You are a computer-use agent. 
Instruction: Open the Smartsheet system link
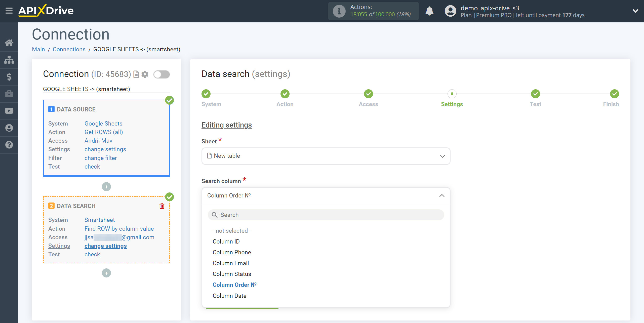tap(100, 220)
